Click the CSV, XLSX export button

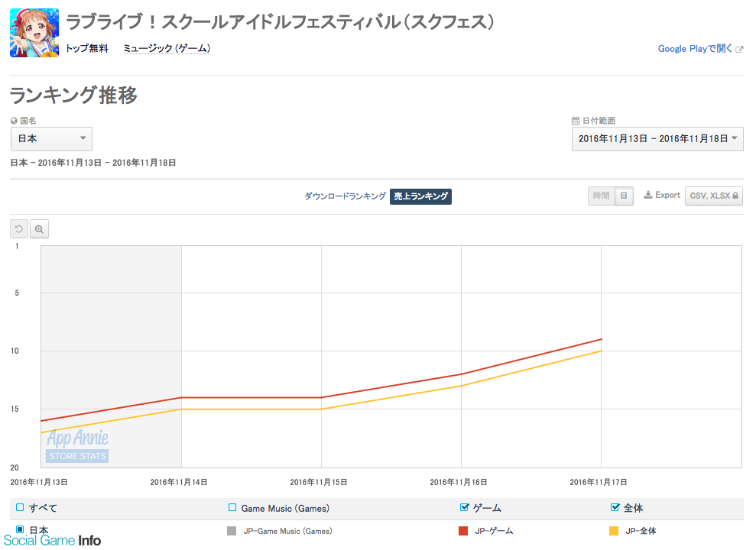713,196
